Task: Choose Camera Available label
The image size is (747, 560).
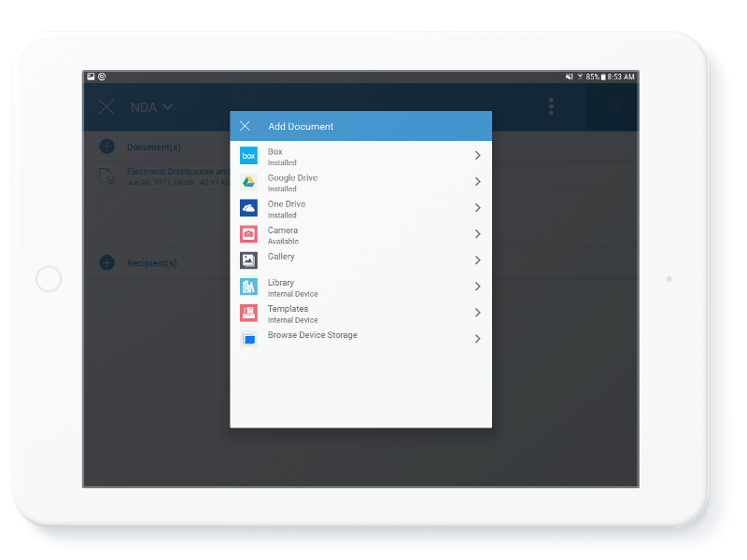Action: 283,235
